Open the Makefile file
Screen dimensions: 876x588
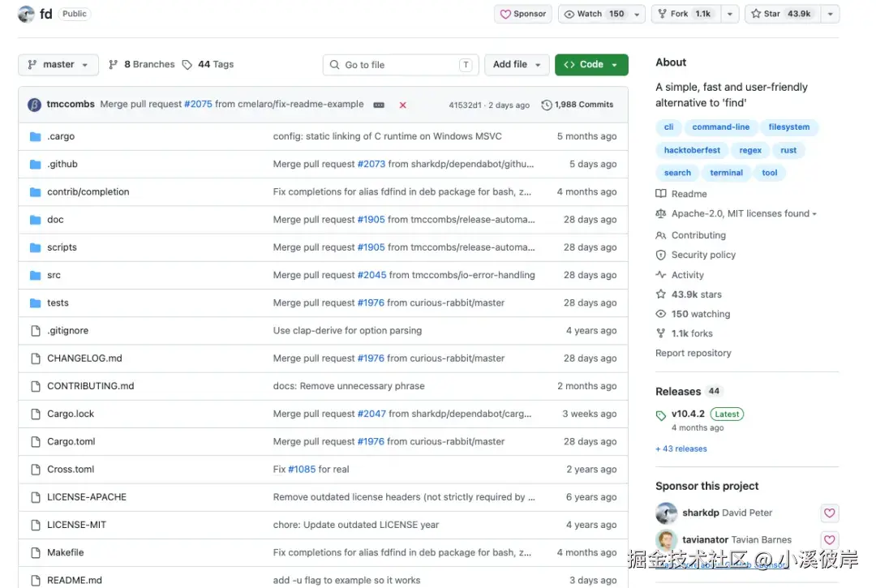point(66,552)
